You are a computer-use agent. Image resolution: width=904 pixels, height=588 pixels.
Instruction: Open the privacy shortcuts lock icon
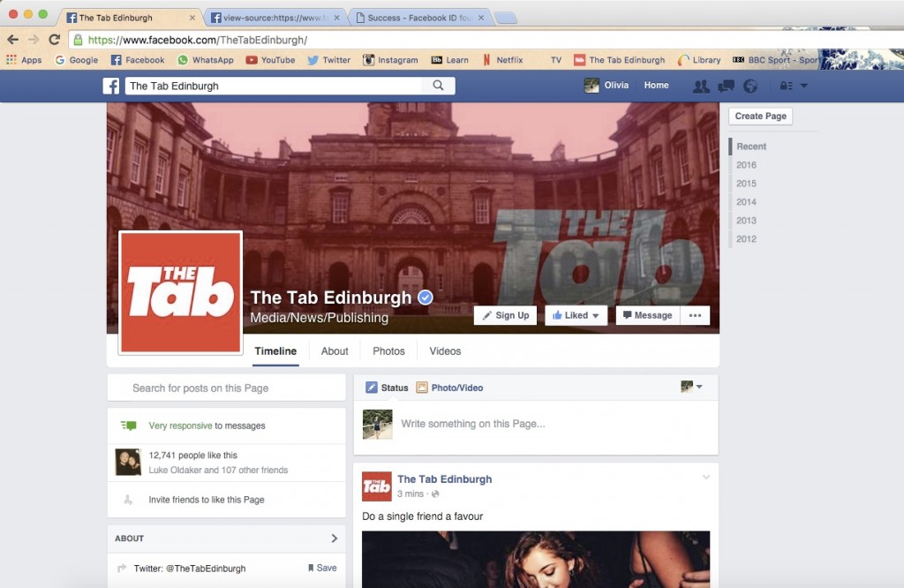pyautogui.click(x=786, y=86)
